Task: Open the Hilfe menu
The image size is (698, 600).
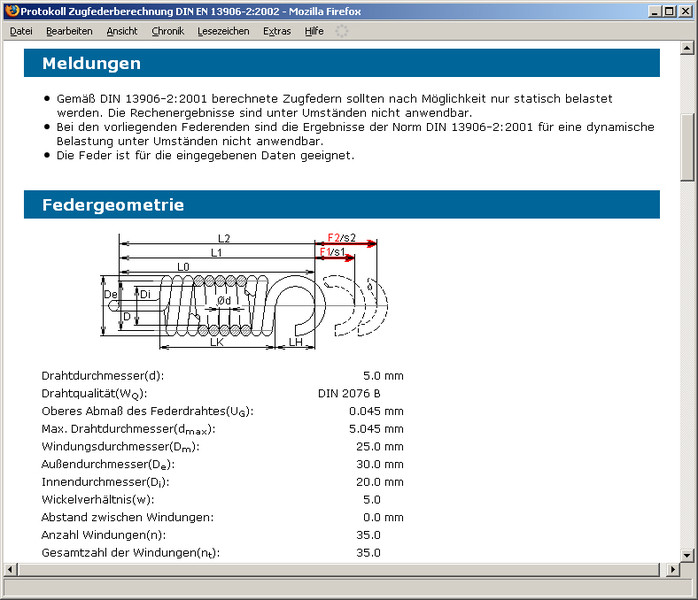Action: [x=314, y=31]
